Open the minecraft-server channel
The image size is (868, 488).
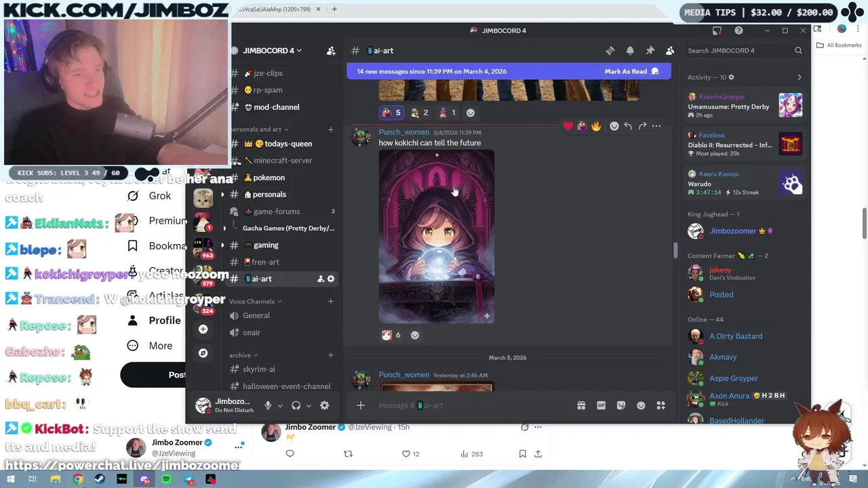click(283, 161)
